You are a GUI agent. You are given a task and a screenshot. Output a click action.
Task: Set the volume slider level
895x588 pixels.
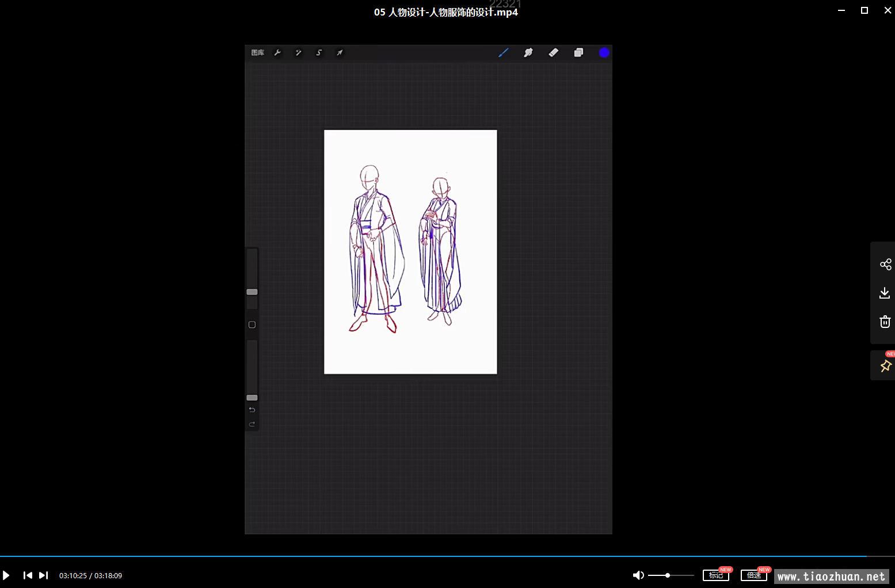pos(671,575)
